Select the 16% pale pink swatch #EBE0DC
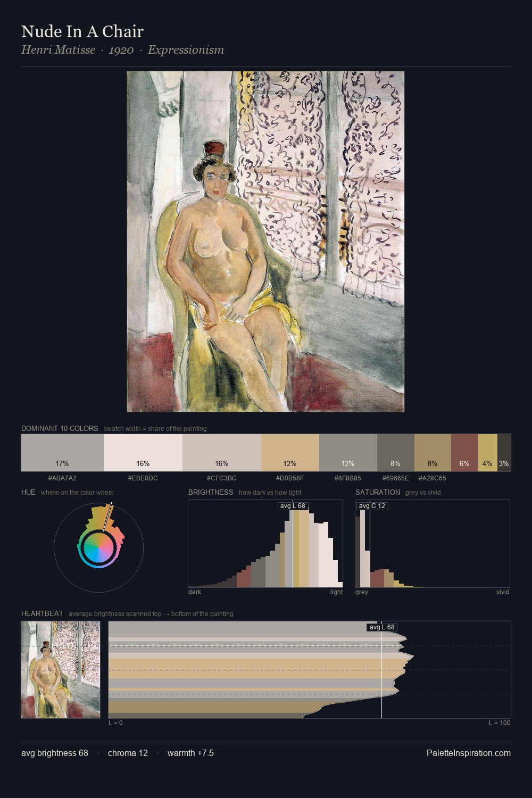Viewport: 532px width, 798px height. tap(143, 453)
